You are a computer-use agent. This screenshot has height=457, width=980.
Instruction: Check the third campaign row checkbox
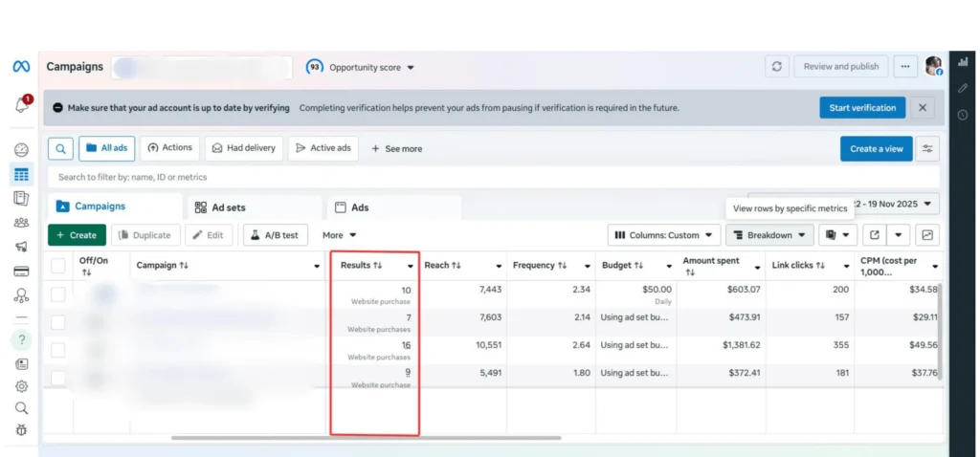click(x=58, y=350)
